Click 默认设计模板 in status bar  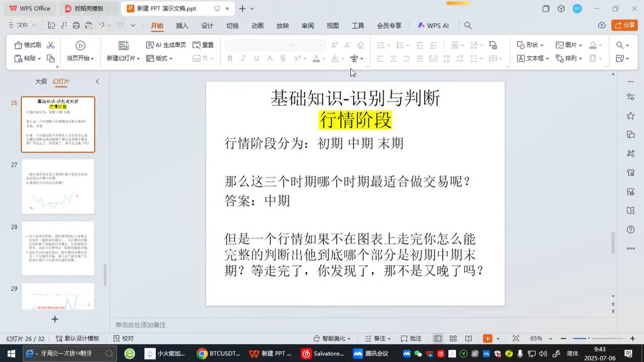click(77, 338)
